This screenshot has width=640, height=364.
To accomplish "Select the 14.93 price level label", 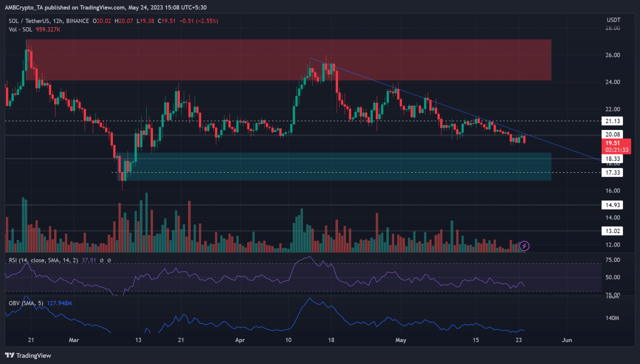I will [612, 205].
